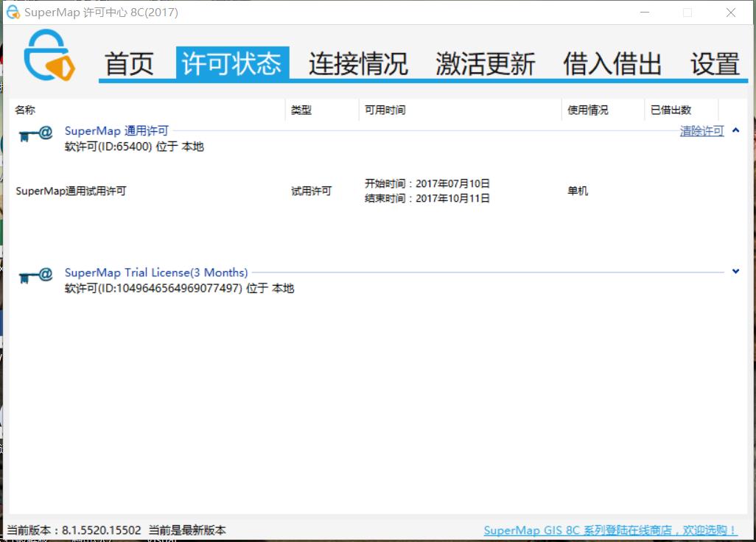The width and height of the screenshot is (756, 542).
Task: Open the 借入借出 tab
Action: (x=612, y=63)
